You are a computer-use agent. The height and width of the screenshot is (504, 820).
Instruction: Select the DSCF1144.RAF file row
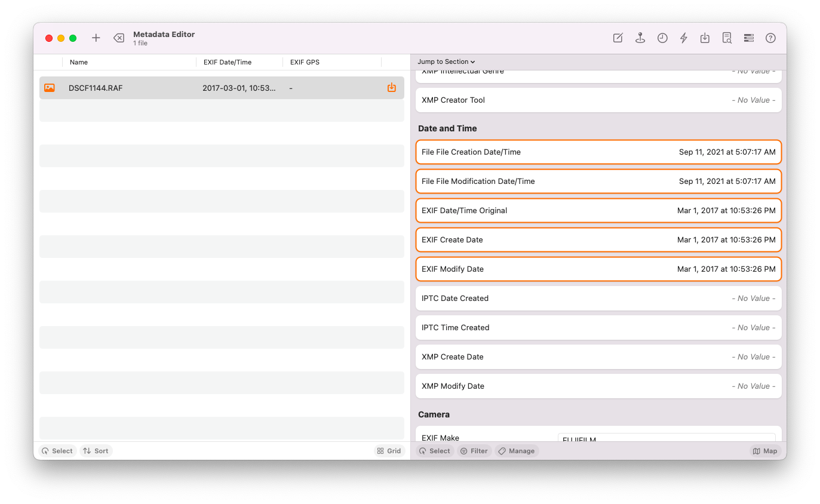(179, 87)
